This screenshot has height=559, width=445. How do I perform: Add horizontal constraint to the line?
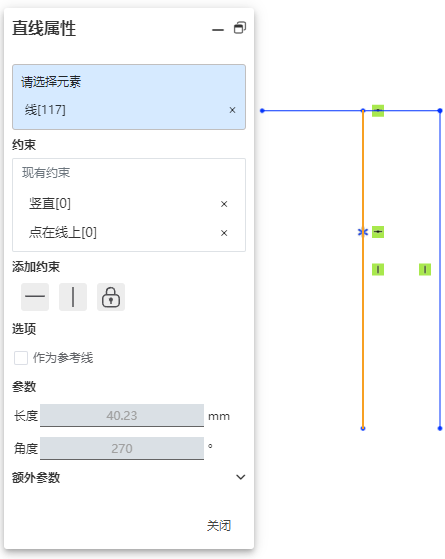pyautogui.click(x=35, y=297)
